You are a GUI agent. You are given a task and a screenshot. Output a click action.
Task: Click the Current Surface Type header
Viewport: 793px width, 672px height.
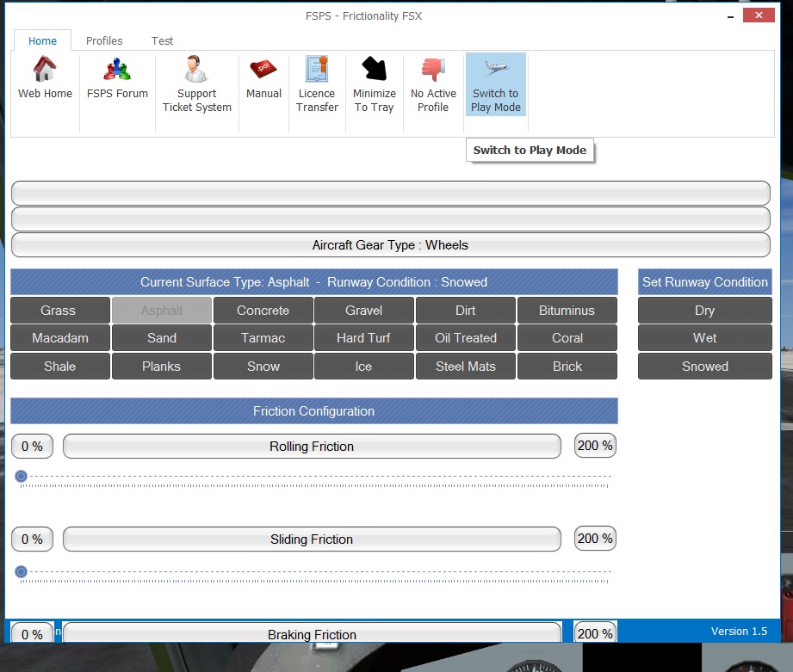click(314, 282)
